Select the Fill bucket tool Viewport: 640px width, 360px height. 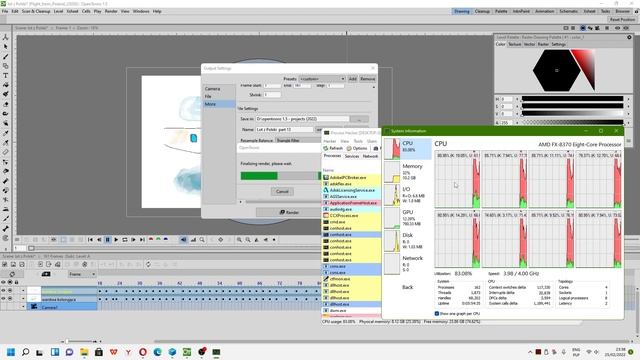[x=6, y=85]
